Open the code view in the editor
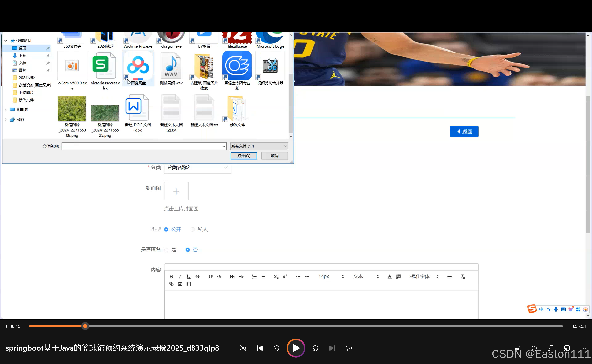This screenshot has width=592, height=364. (219, 276)
